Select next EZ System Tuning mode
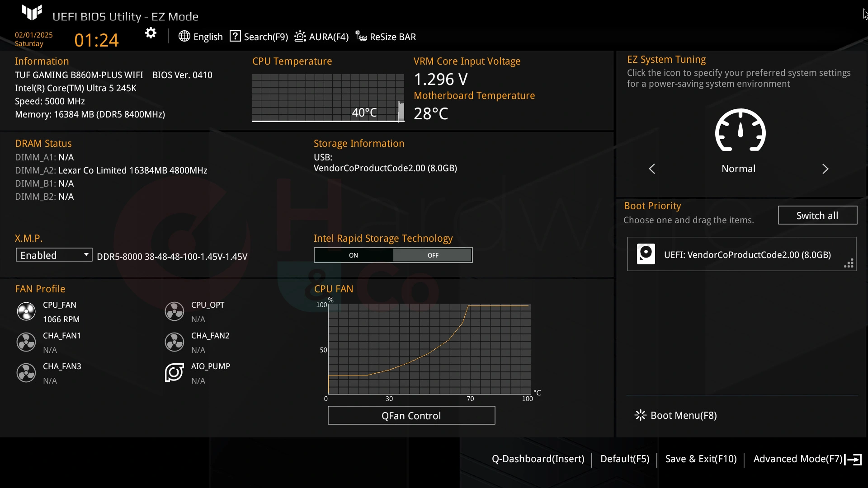The height and width of the screenshot is (488, 868). click(825, 169)
